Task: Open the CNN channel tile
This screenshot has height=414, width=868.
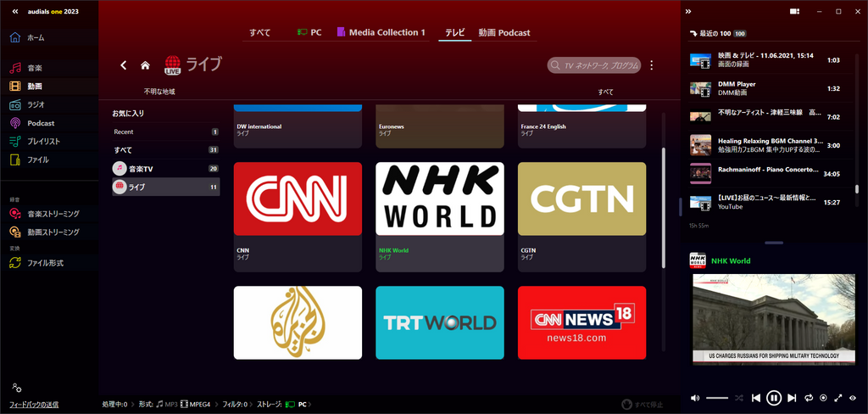Action: [298, 216]
